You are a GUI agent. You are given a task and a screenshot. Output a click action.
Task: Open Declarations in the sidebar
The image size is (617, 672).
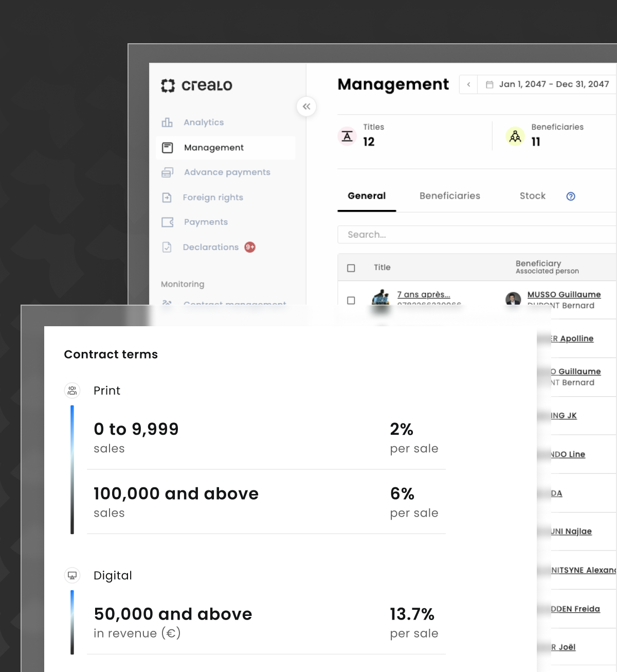click(211, 247)
